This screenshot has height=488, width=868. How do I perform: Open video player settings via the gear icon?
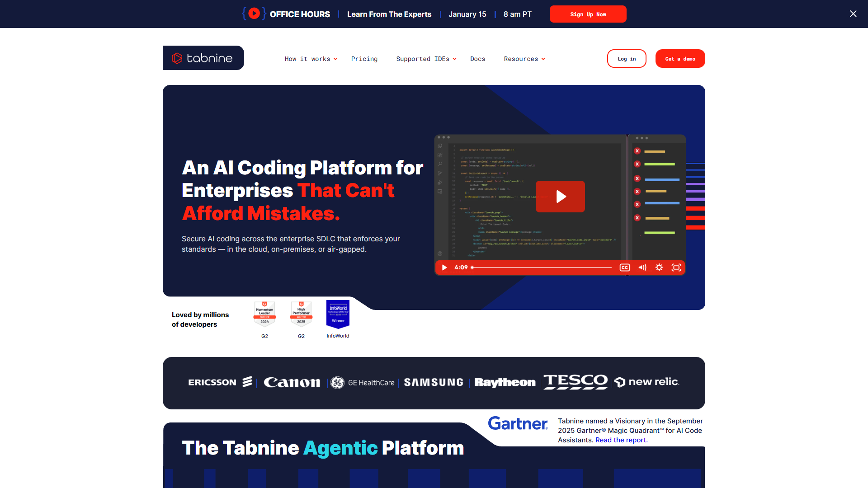(x=659, y=267)
